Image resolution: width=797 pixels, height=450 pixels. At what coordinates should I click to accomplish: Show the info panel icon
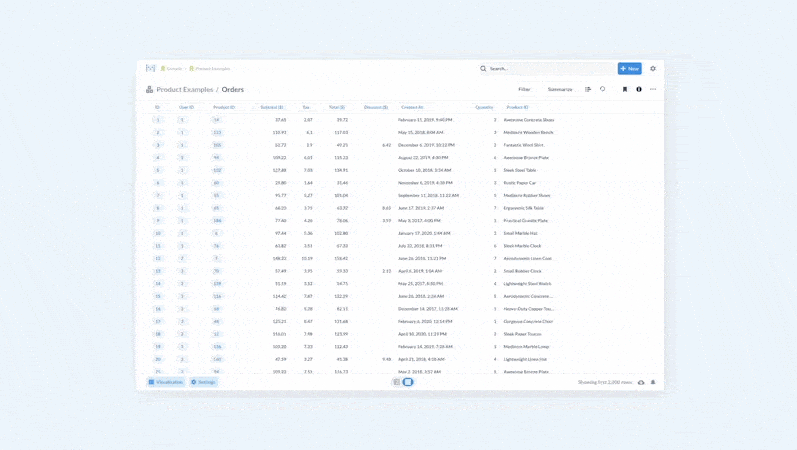(639, 89)
